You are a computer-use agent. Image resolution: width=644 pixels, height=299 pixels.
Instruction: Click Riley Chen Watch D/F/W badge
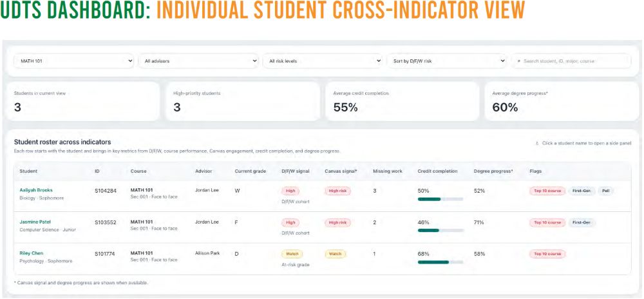[292, 254]
